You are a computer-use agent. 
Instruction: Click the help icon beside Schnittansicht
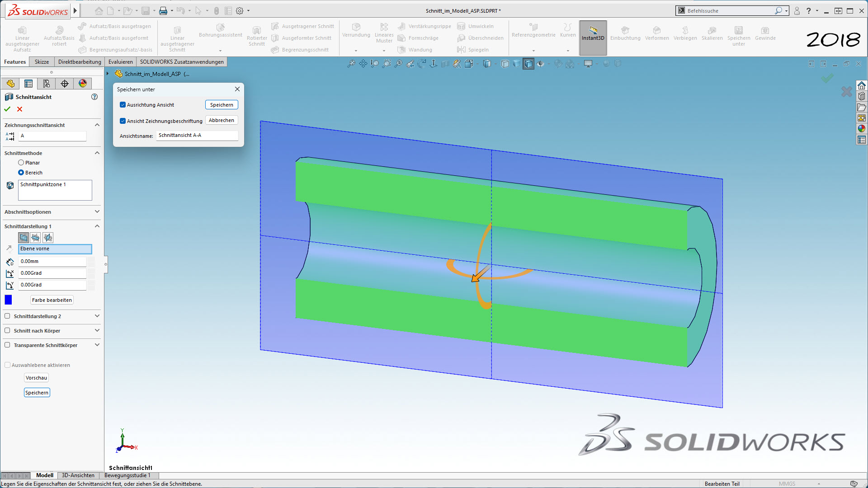pyautogui.click(x=94, y=97)
